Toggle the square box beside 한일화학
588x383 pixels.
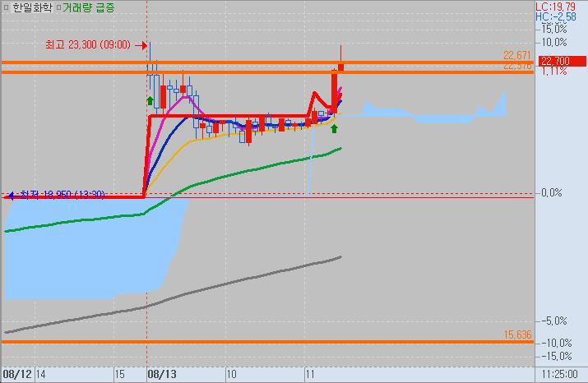pos(6,7)
